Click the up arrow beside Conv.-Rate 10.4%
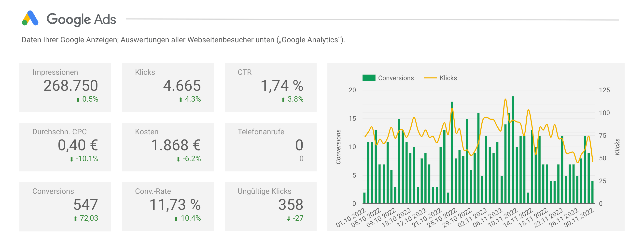Screen dimensions: 644x243 pyautogui.click(x=176, y=219)
